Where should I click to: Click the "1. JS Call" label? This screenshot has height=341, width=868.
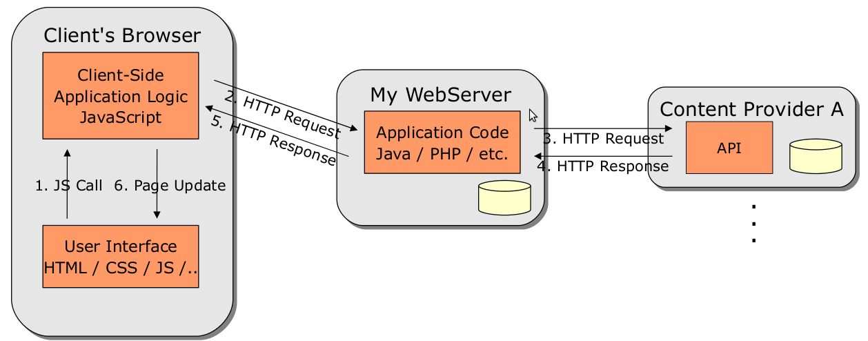click(x=69, y=185)
